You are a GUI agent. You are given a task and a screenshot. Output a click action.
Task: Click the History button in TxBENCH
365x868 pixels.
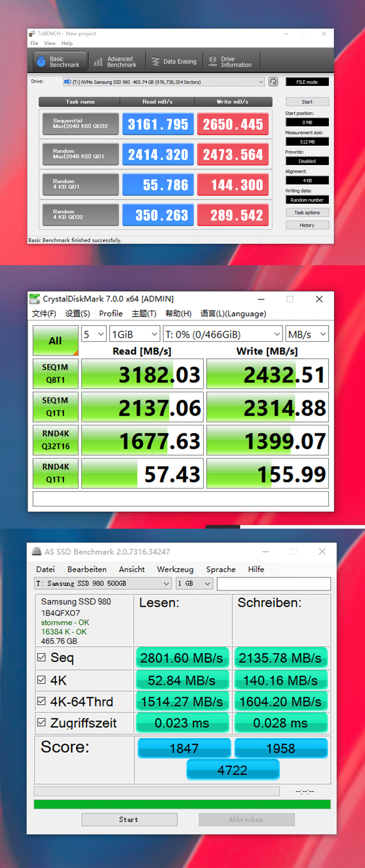pos(307,225)
